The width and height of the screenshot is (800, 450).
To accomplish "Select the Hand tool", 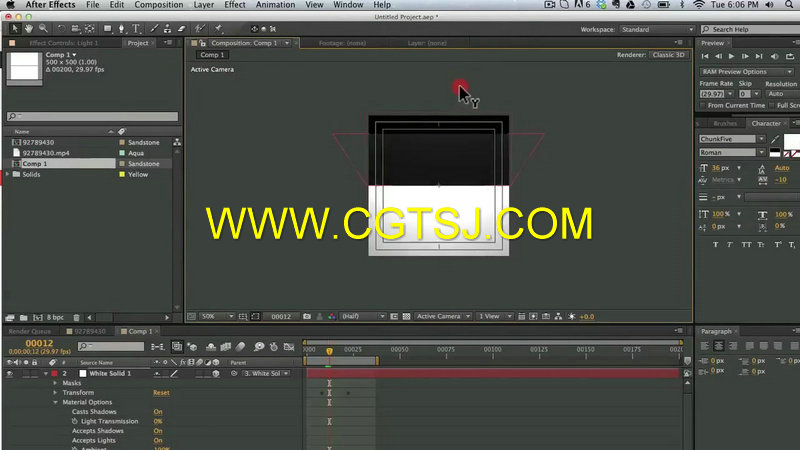I will pyautogui.click(x=29, y=29).
